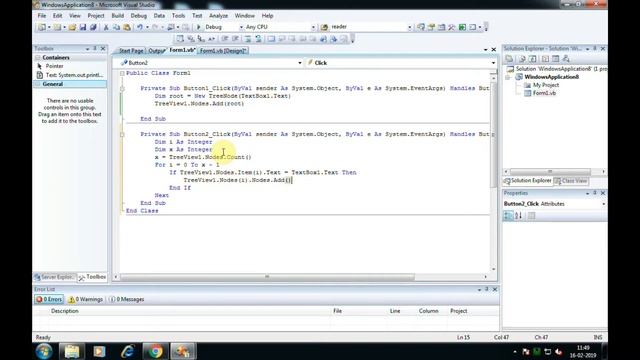Click the Toggle Bookmark icon in text toolbar
The height and width of the screenshot is (360, 640).
pyautogui.click(x=271, y=39)
